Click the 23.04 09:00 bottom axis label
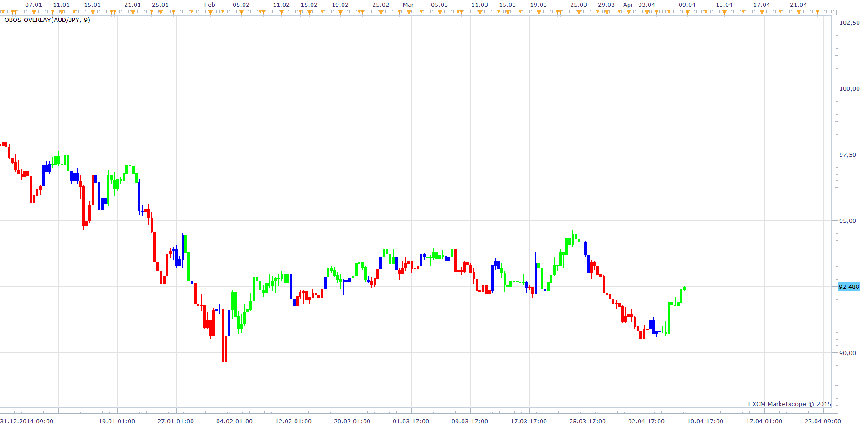This screenshot has width=868, height=427. (x=823, y=421)
